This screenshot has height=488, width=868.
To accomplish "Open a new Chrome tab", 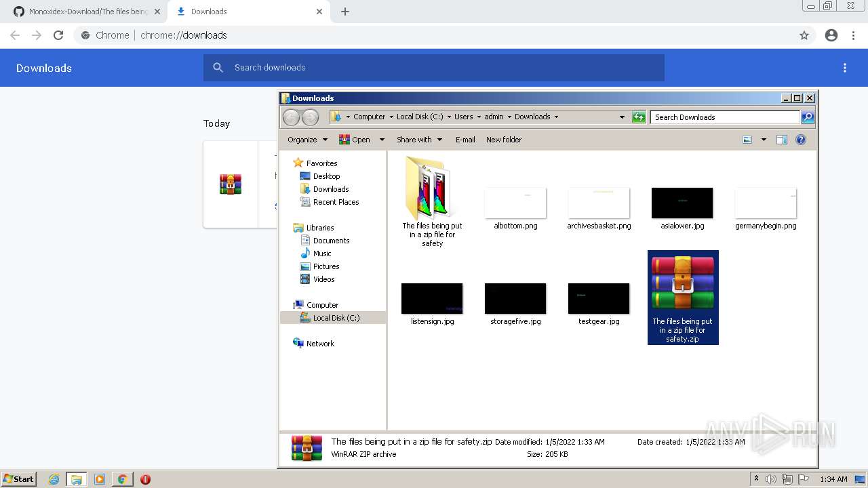I will click(345, 12).
